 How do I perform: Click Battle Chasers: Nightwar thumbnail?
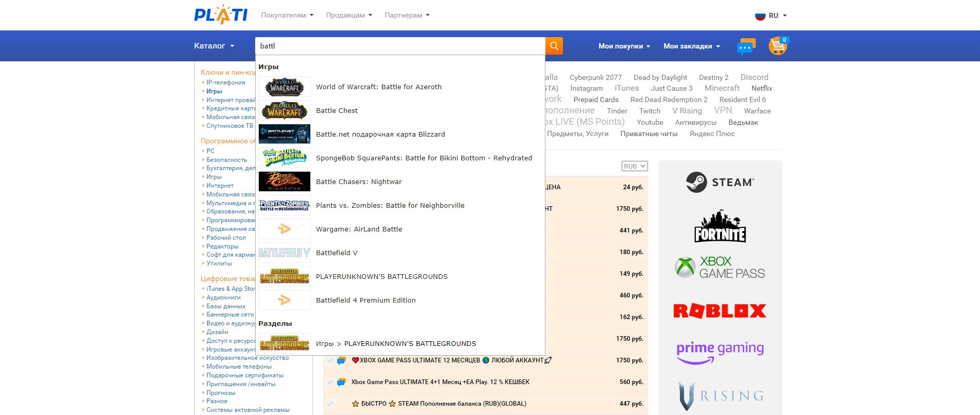coord(285,181)
